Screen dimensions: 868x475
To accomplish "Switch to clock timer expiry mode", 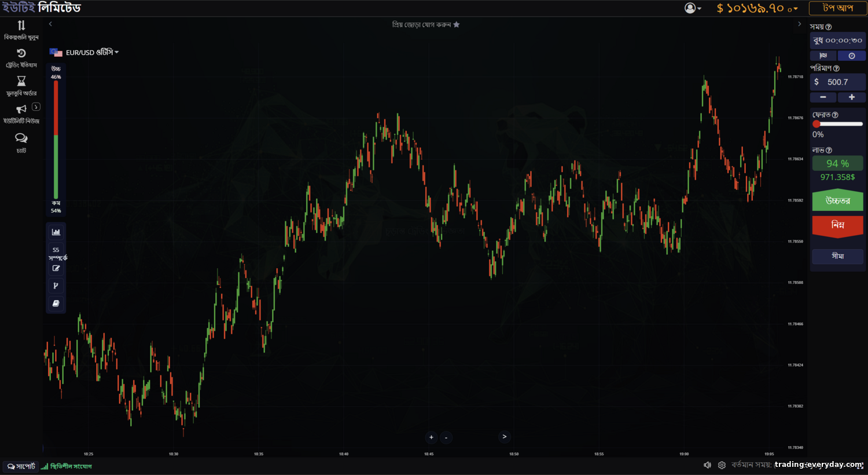I will pyautogui.click(x=852, y=56).
